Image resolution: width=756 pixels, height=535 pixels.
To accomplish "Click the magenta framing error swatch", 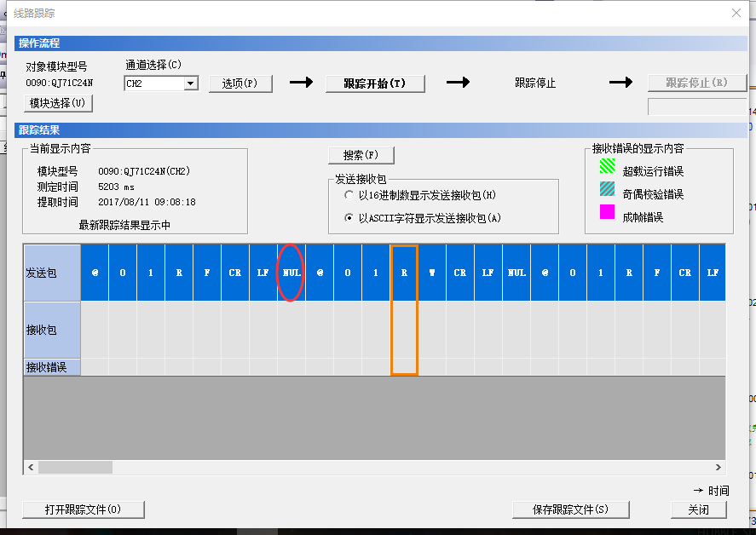I will 607,212.
